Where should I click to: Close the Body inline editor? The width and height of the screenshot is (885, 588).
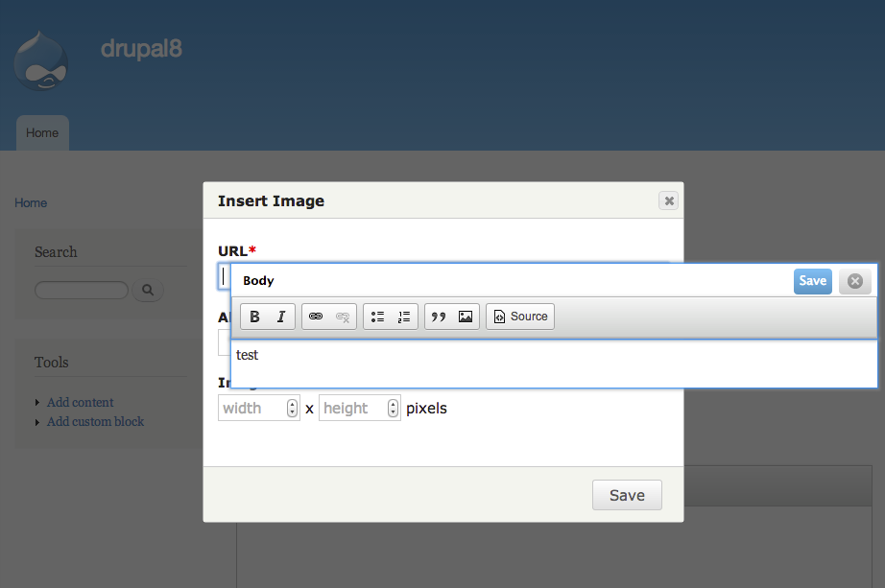855,281
